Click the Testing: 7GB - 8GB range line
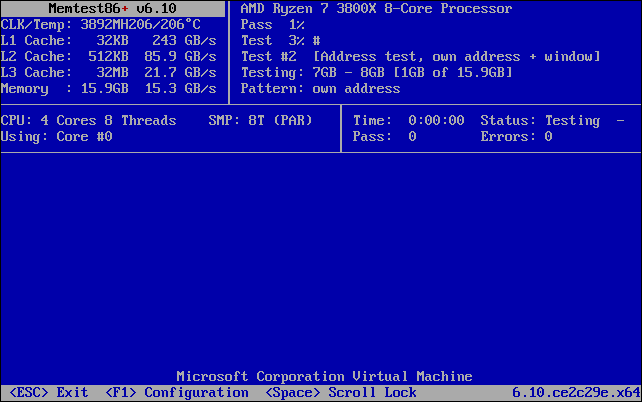Image resolution: width=642 pixels, height=402 pixels. click(377, 72)
